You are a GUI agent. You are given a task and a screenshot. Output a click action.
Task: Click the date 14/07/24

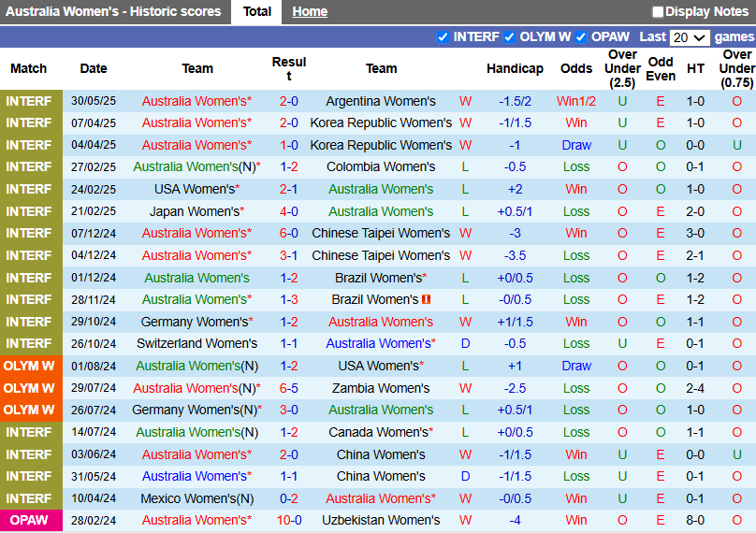pyautogui.click(x=94, y=432)
